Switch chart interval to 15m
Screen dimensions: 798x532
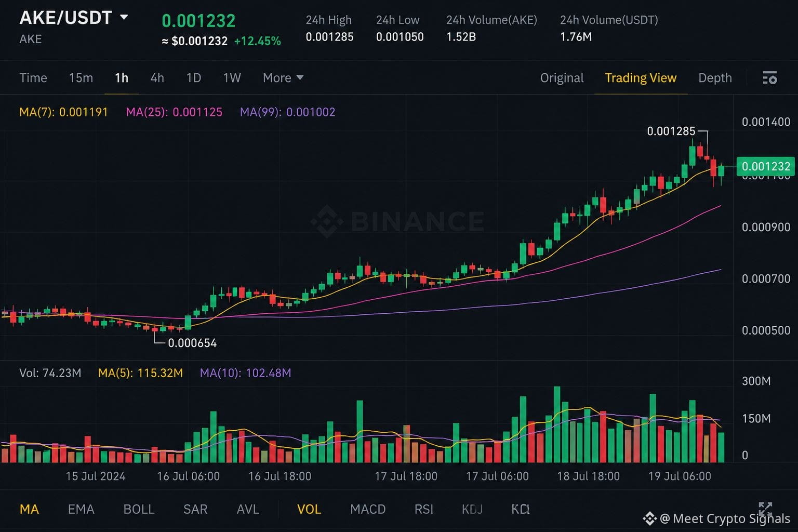[81, 78]
